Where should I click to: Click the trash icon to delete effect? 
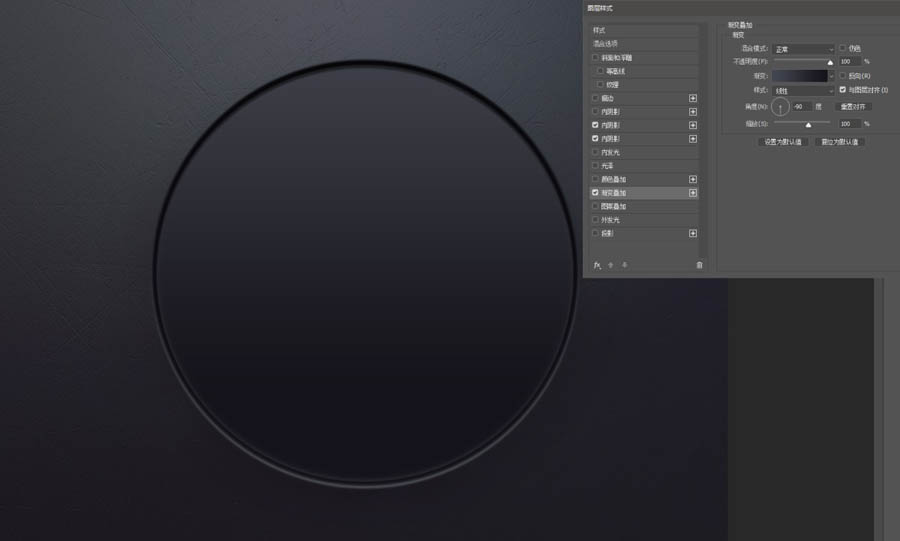[699, 265]
